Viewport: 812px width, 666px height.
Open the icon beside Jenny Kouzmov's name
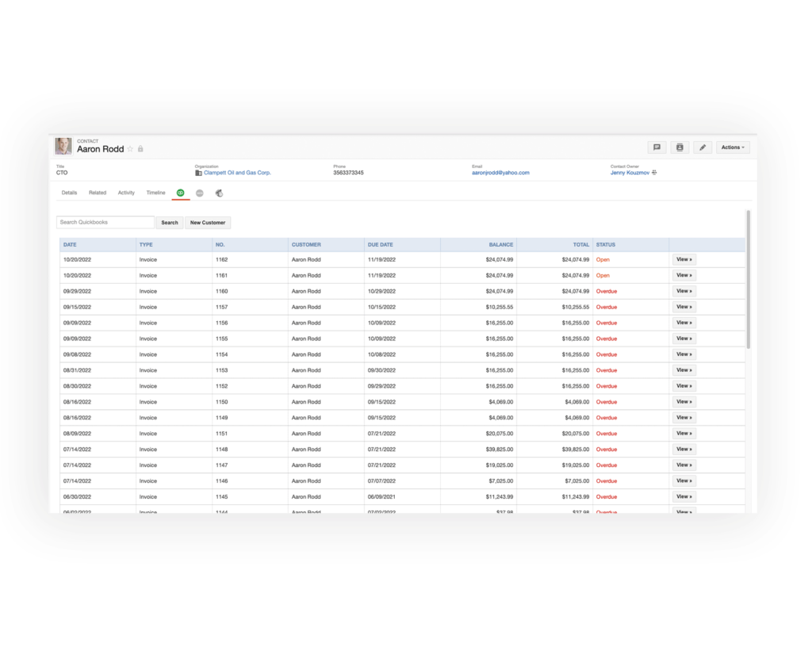tap(655, 173)
